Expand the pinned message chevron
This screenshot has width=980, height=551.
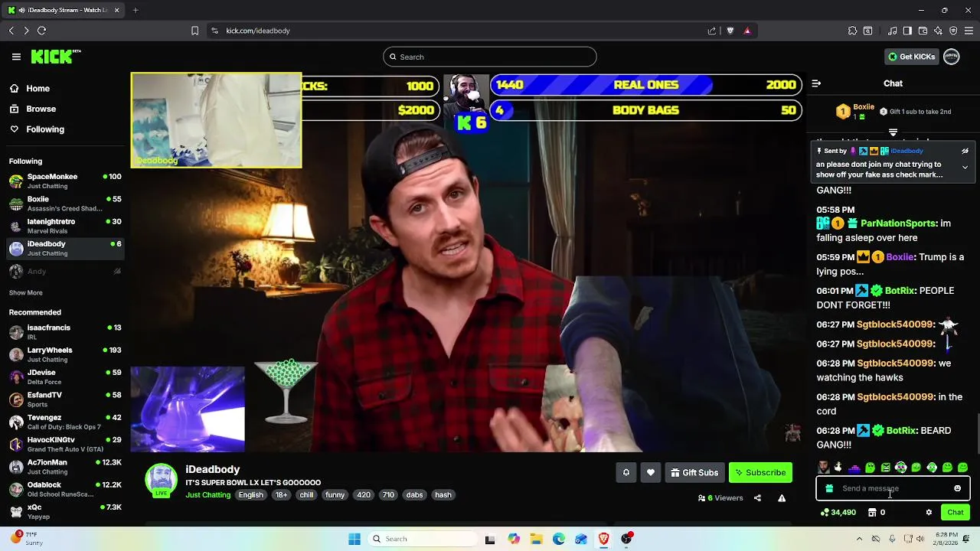pos(965,167)
